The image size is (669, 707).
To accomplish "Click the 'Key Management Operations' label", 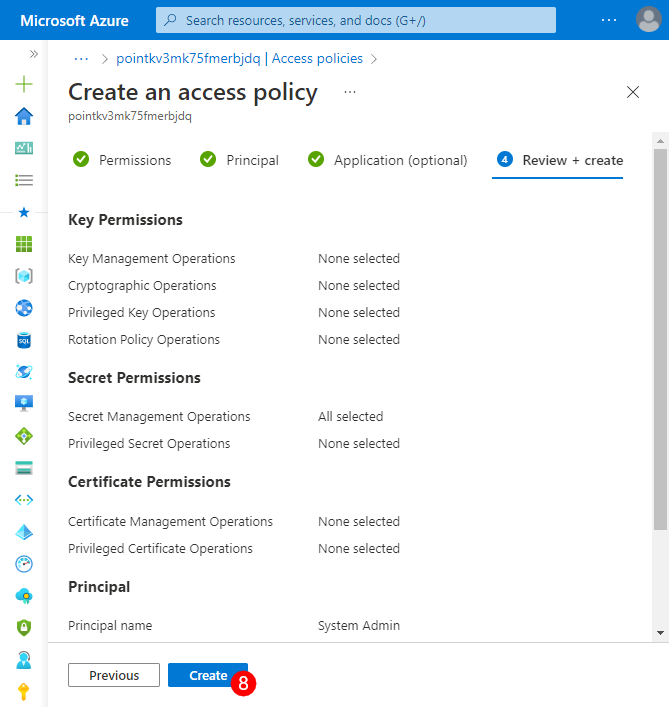I will 151,259.
